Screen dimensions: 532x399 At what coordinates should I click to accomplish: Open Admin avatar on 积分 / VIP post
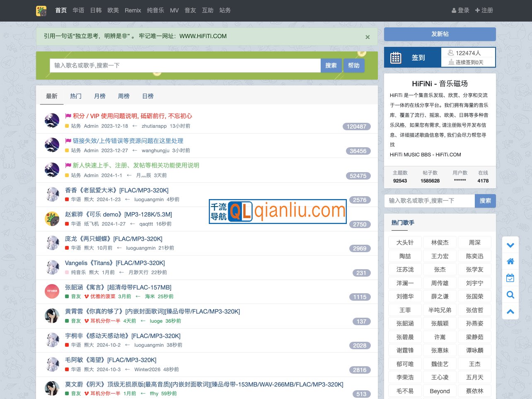[52, 120]
